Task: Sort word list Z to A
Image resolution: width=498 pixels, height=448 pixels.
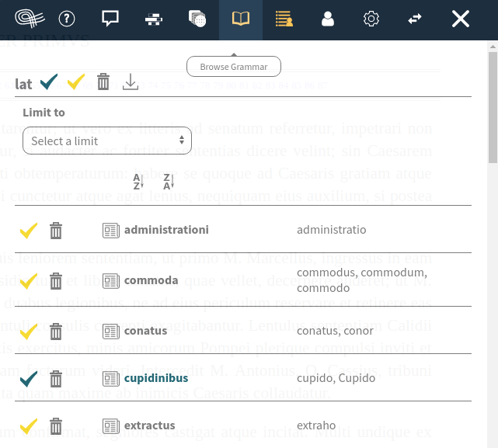Action: tap(168, 182)
